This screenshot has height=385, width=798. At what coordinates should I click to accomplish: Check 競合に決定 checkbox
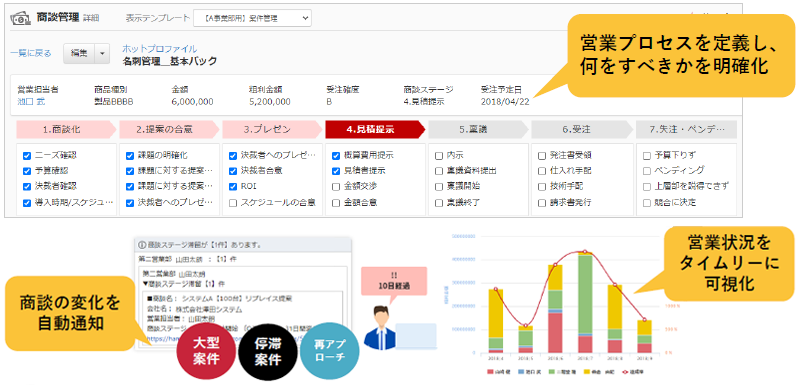click(647, 202)
